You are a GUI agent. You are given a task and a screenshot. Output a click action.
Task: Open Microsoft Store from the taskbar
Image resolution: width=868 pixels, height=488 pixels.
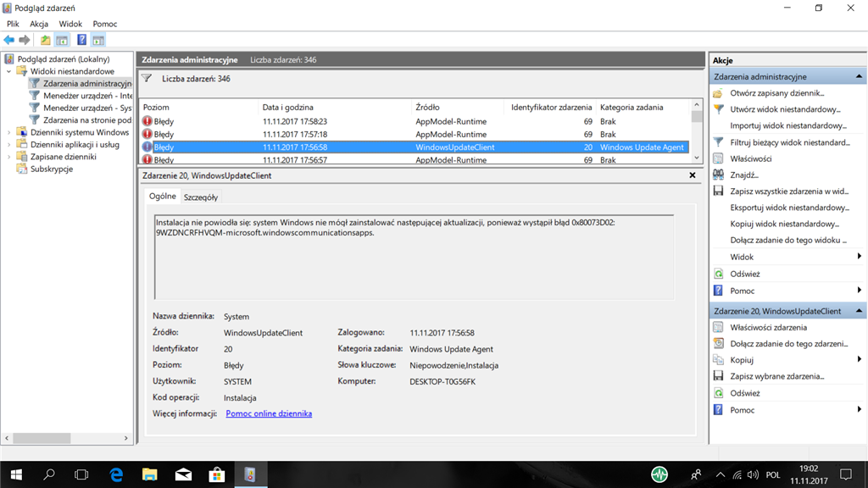coord(216,474)
